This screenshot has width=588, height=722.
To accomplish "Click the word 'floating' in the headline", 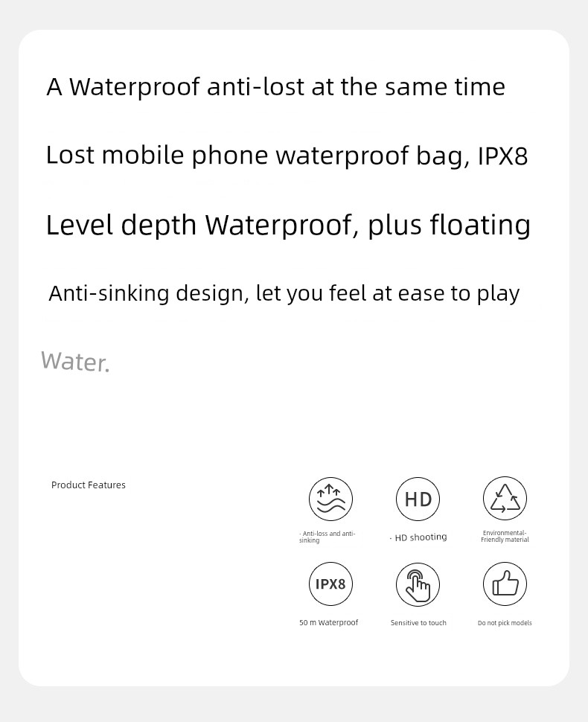I will [480, 226].
